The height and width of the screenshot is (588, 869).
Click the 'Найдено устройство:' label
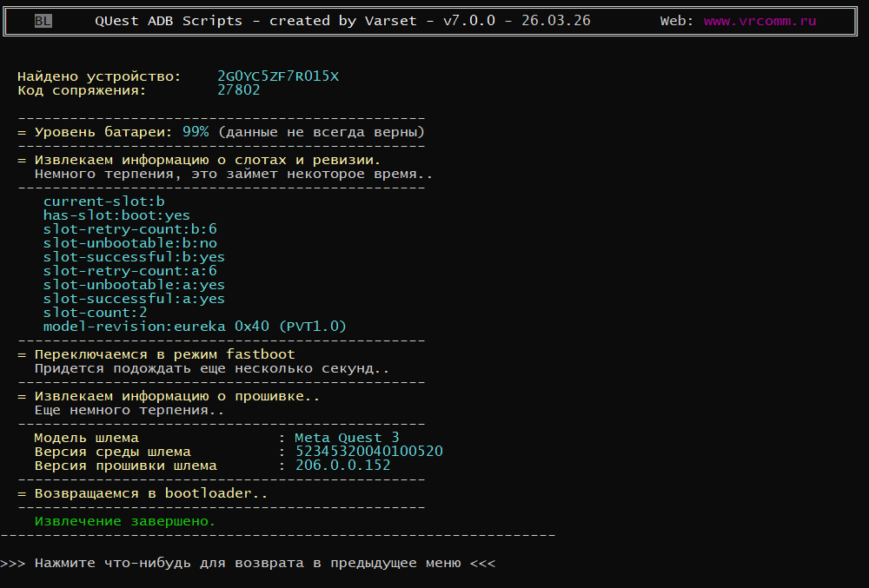point(99,76)
